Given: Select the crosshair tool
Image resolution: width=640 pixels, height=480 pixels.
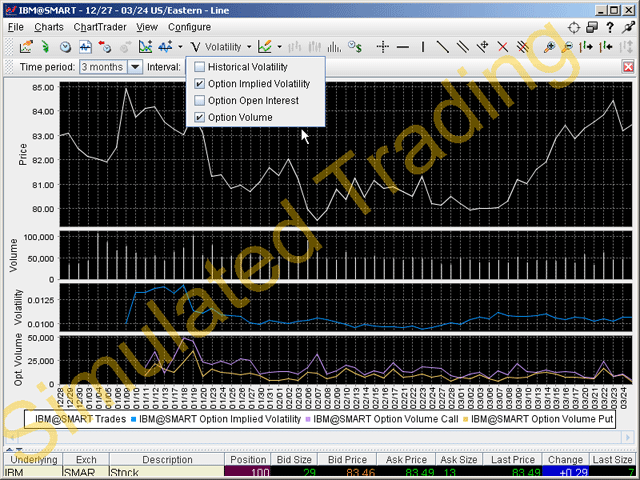Looking at the screenshot, I should pos(382,47).
